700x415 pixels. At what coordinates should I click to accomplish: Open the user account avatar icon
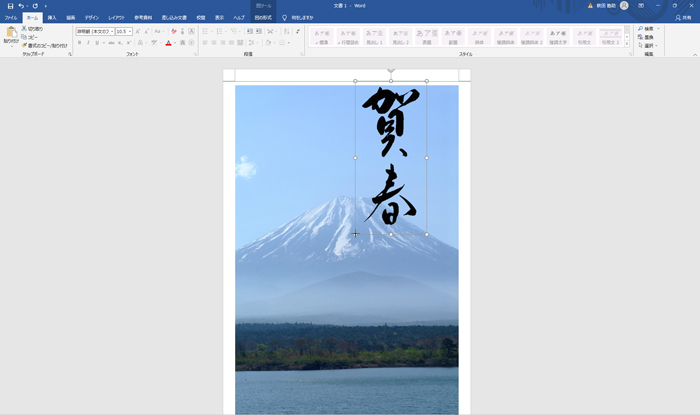click(x=624, y=6)
